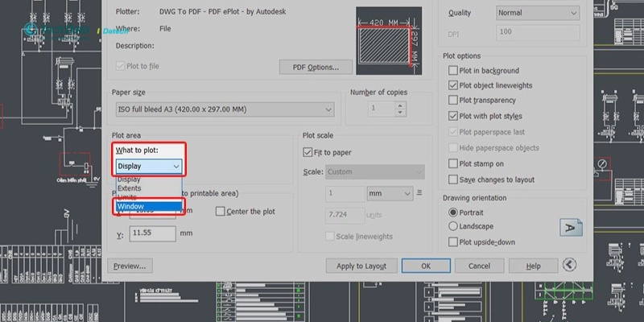The width and height of the screenshot is (644, 322).
Task: Click the OK button
Action: (x=426, y=266)
